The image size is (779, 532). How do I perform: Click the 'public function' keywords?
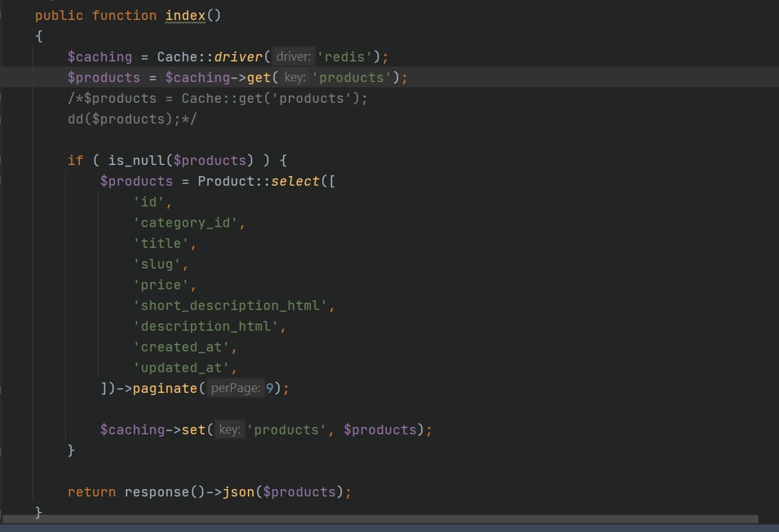96,16
